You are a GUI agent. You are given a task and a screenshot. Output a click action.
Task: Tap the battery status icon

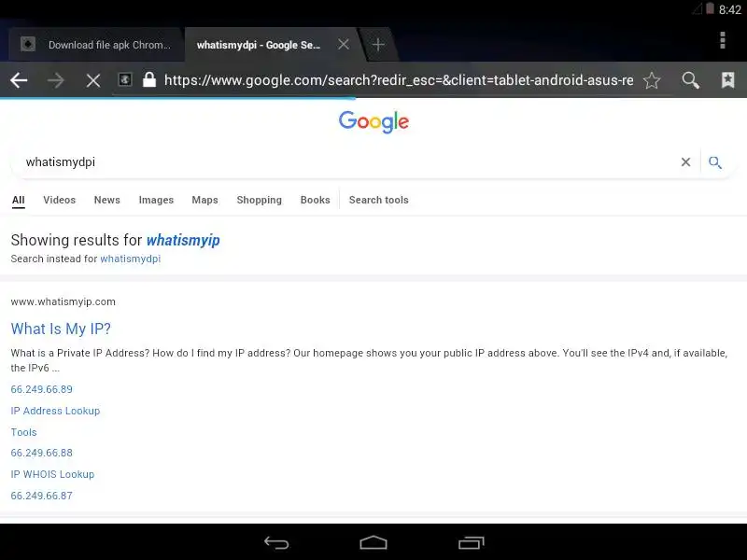point(710,8)
